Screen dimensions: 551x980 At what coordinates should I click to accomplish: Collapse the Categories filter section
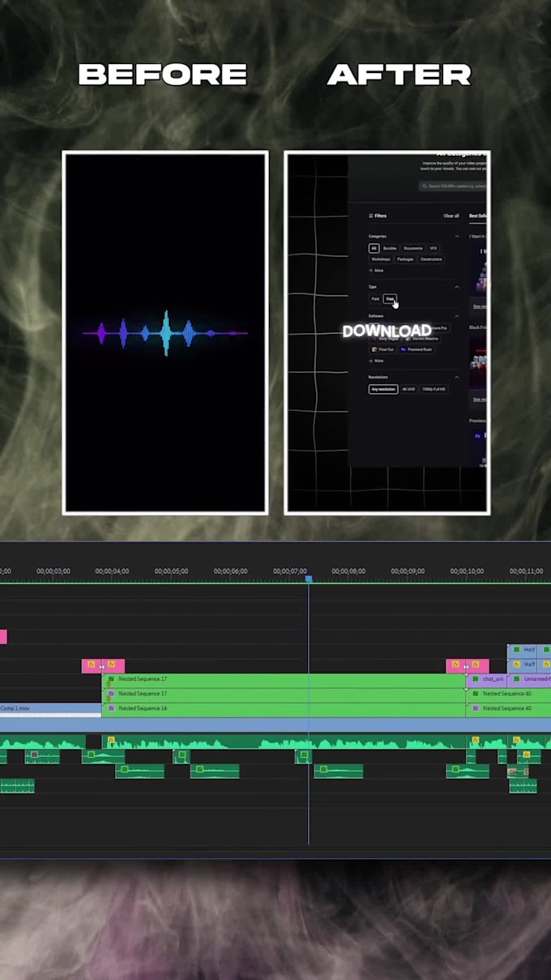pos(456,236)
